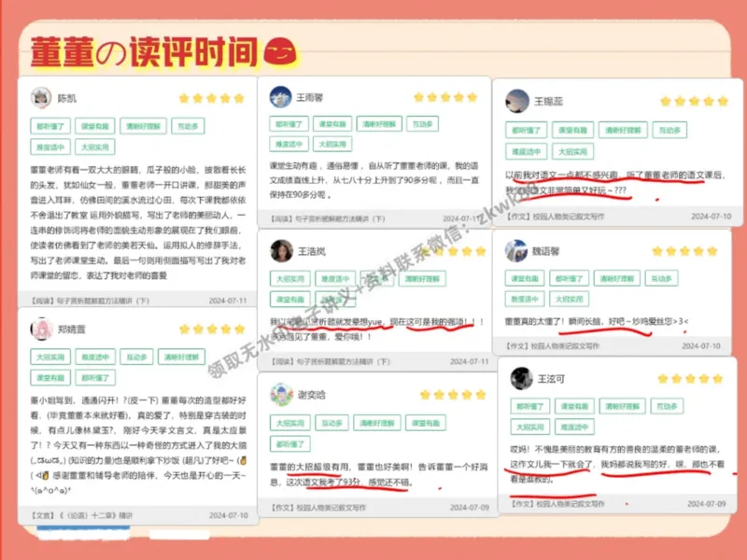Open the 【作文】校园人物类记叙文写作 link under 魏语馨's review
The height and width of the screenshot is (560, 747).
tap(553, 345)
